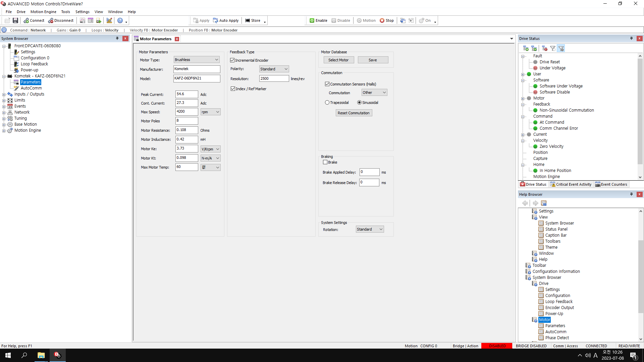
Task: Open the Motor Type dropdown
Action: 197,60
